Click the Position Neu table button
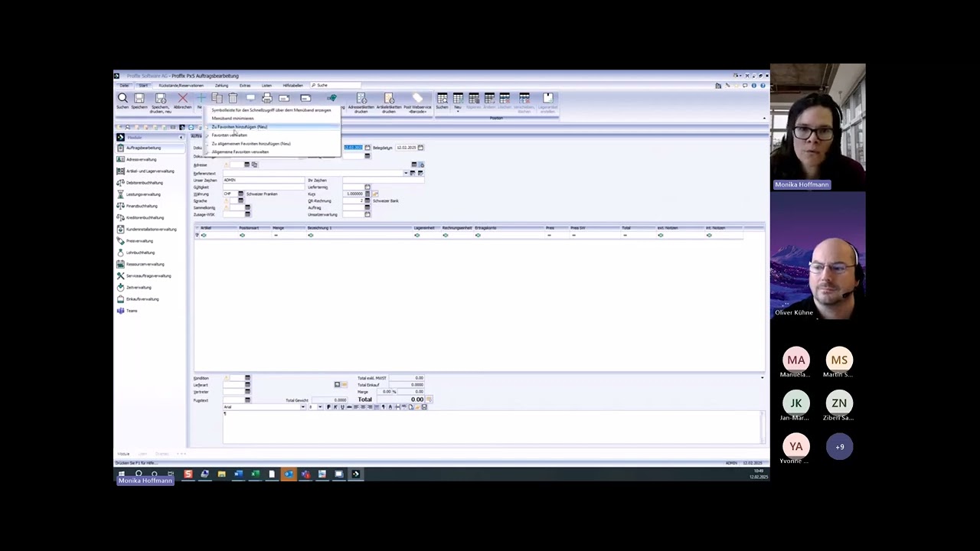Viewport: 980px width, 551px height. pyautogui.click(x=458, y=101)
